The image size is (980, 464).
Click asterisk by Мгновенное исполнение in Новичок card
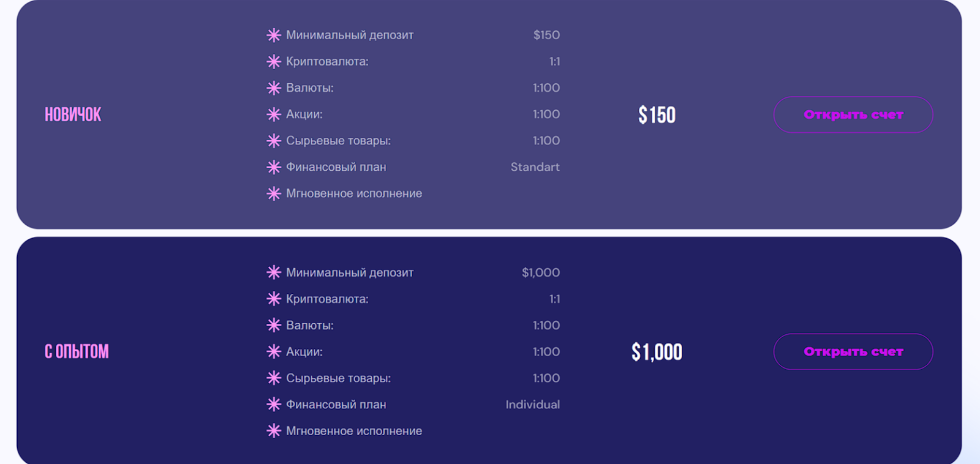(274, 193)
